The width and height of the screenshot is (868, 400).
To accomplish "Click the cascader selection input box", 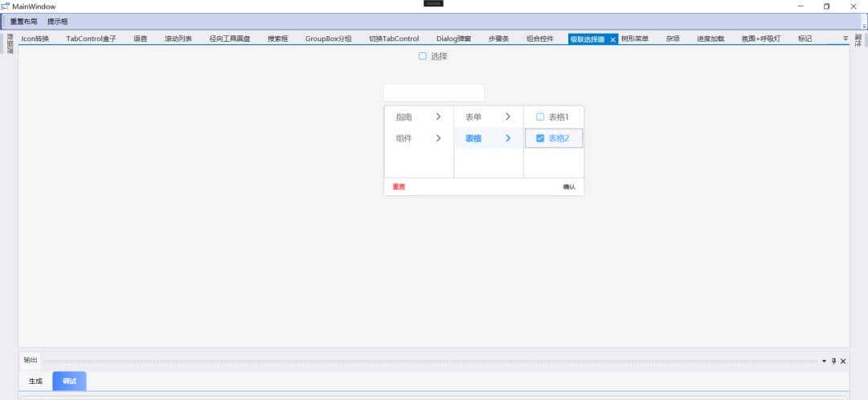I will coord(434,93).
